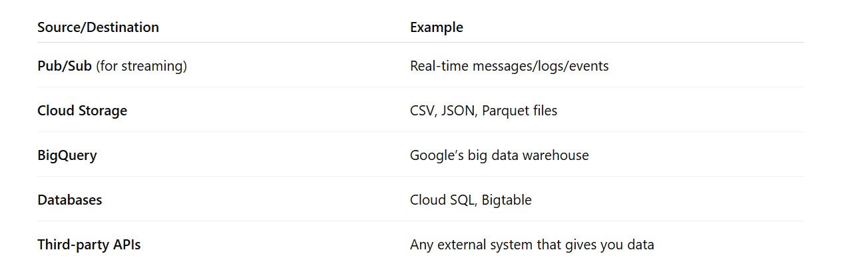Click the "(for streaming)" note
The image size is (868, 274).
(141, 66)
